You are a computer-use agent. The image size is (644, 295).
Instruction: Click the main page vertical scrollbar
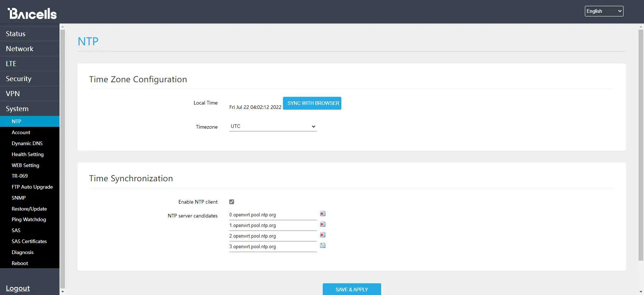pyautogui.click(x=641, y=145)
